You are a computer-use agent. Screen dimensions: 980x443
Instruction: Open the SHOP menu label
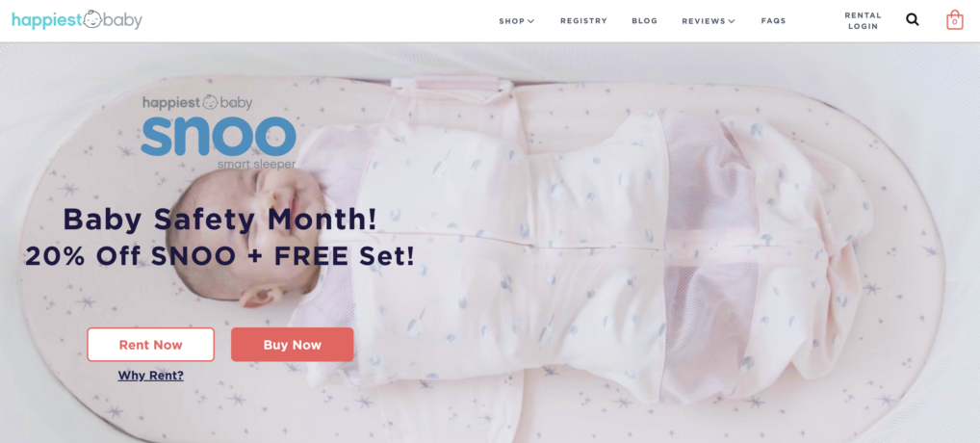[511, 21]
